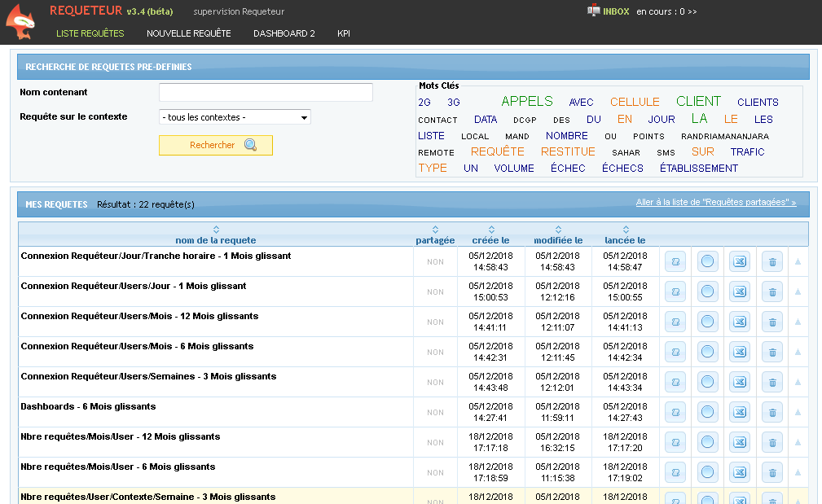The width and height of the screenshot is (822, 504).
Task: Delete Connexion Requêteur/Users/Mois 6 Mois glissants
Action: pos(772,352)
